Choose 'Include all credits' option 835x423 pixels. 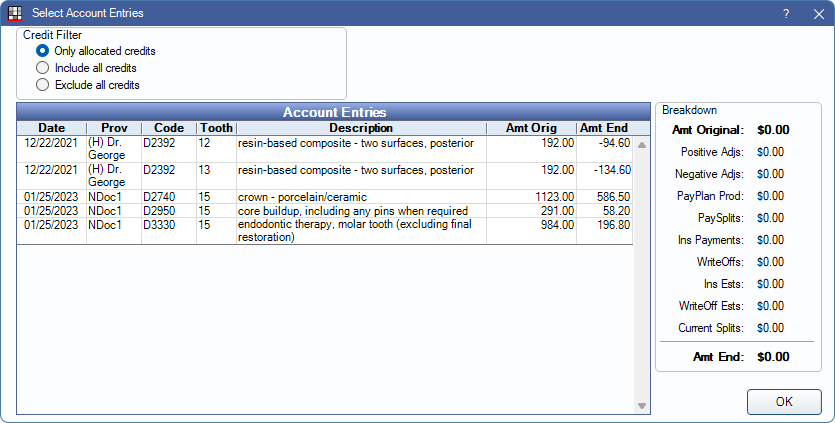point(43,67)
